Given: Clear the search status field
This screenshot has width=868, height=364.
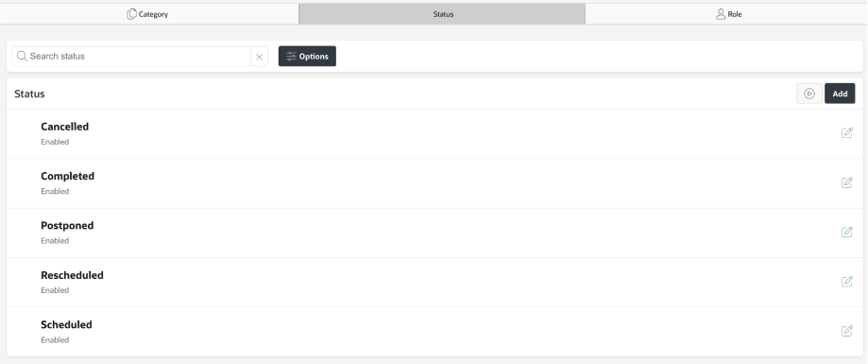Looking at the screenshot, I should 259,57.
